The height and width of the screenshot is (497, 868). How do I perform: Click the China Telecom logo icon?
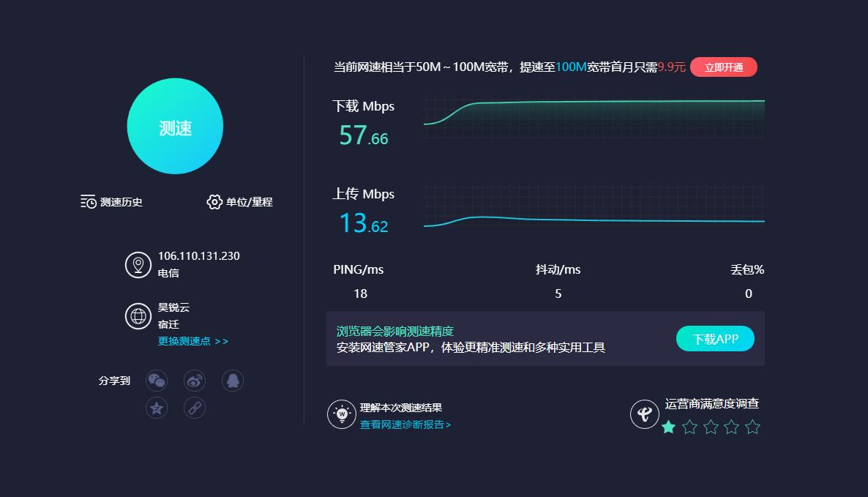(x=644, y=414)
